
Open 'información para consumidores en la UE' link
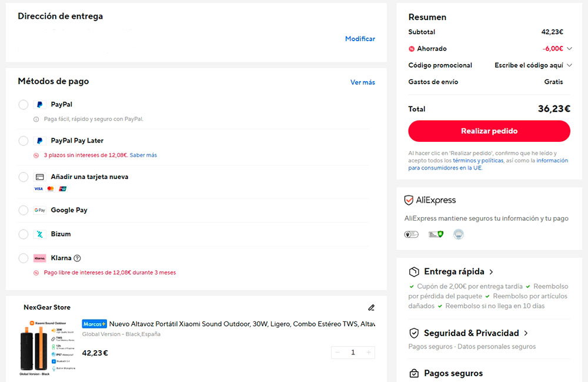(x=488, y=164)
